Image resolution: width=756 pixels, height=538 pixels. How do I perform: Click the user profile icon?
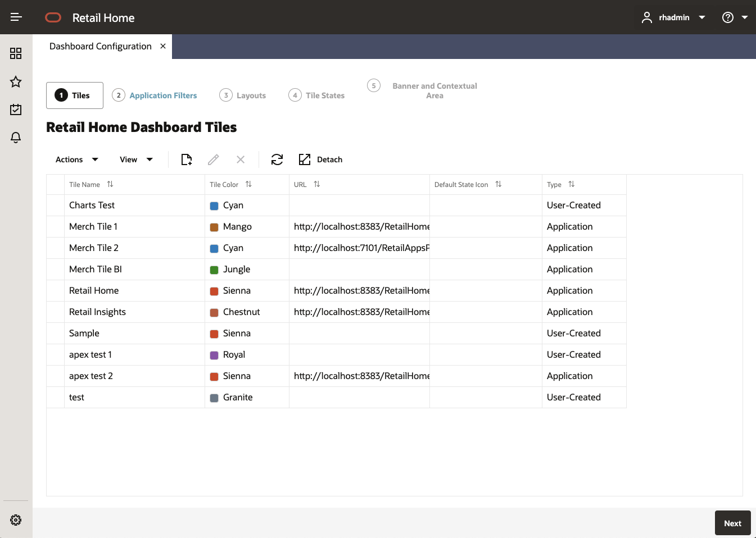(647, 17)
